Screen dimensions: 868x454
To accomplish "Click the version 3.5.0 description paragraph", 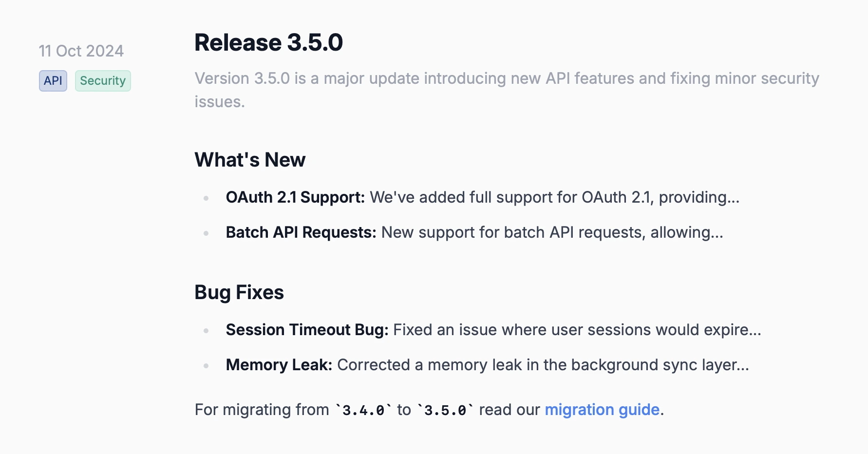I will click(x=507, y=90).
